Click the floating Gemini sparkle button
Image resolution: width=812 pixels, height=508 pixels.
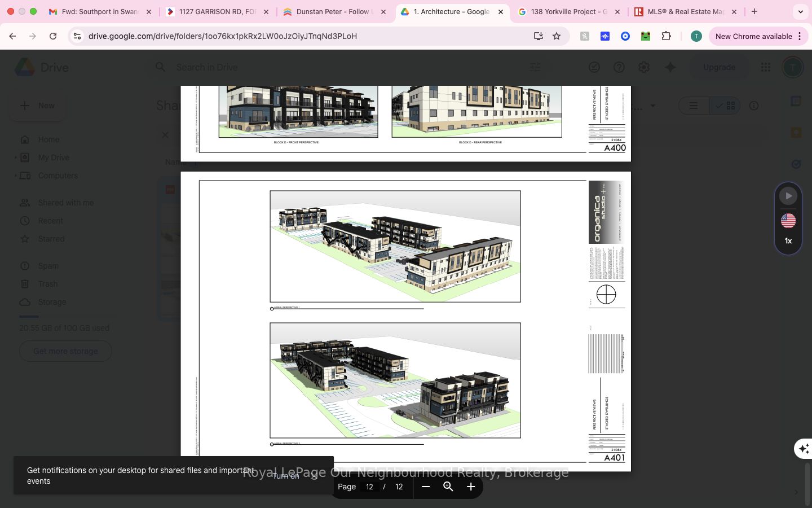click(804, 449)
